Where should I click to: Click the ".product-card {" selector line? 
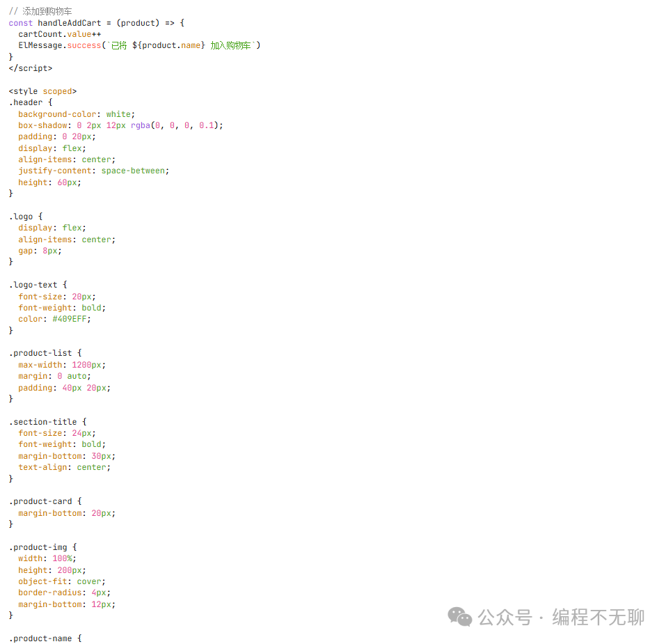45,501
